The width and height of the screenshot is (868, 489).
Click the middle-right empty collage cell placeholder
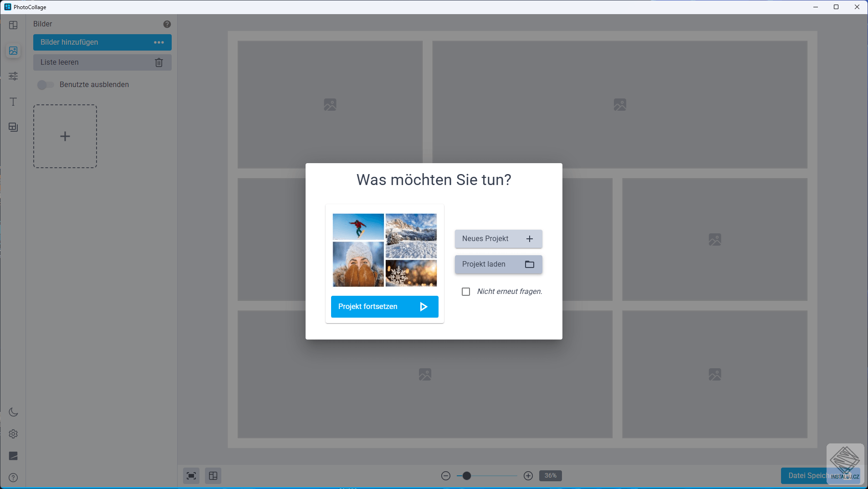[715, 239]
